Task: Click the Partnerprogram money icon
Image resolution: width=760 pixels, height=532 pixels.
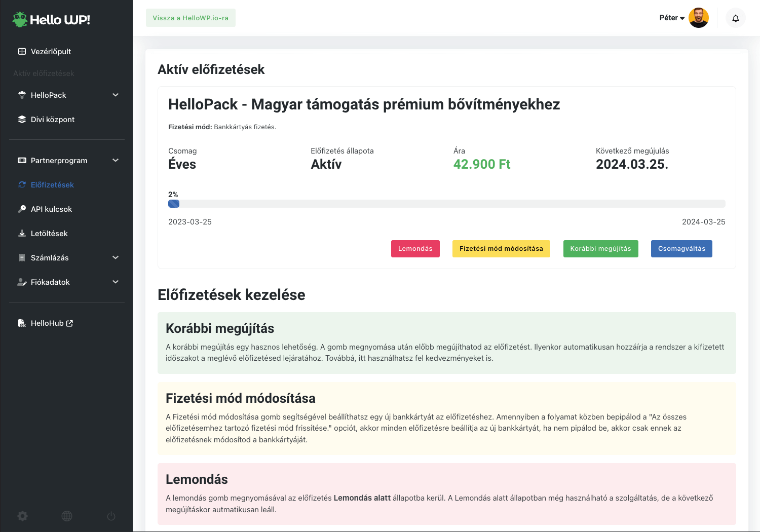Action: pyautogui.click(x=22, y=160)
